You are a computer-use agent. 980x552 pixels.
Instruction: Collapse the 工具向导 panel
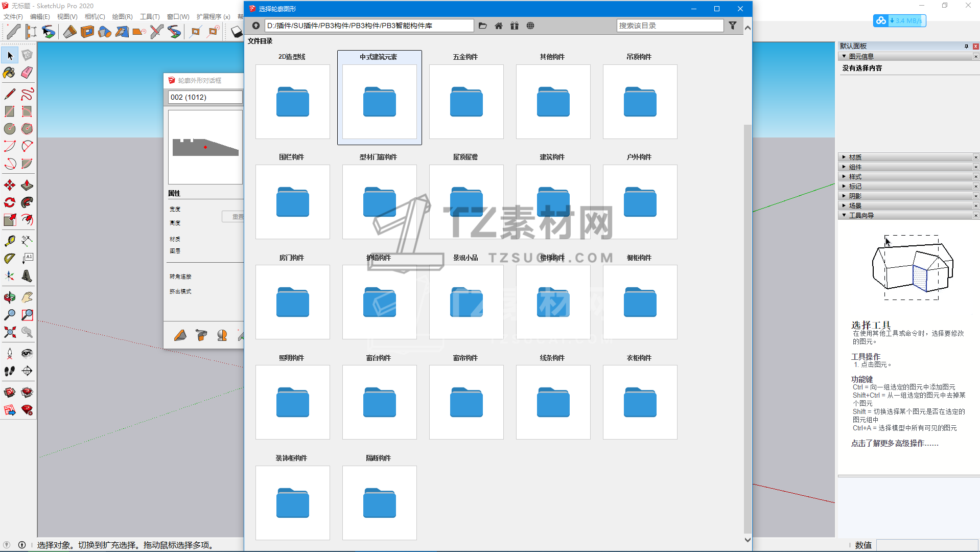click(844, 215)
